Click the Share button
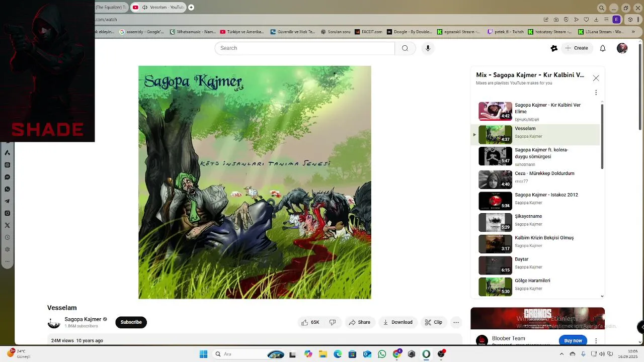The width and height of the screenshot is (644, 362). 360,322
